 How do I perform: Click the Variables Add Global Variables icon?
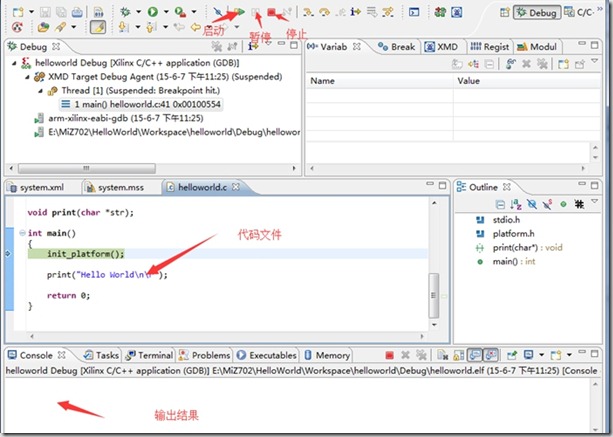tap(511, 64)
